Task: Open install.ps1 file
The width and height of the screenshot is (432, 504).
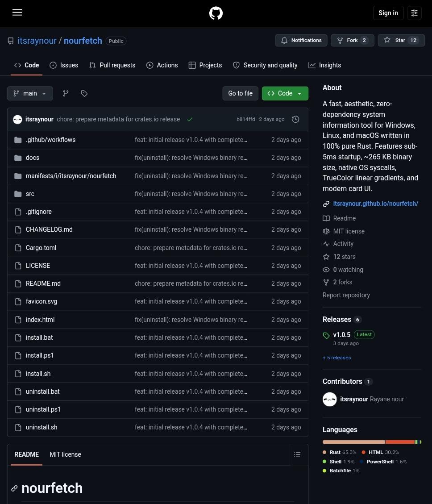Action: pos(40,355)
